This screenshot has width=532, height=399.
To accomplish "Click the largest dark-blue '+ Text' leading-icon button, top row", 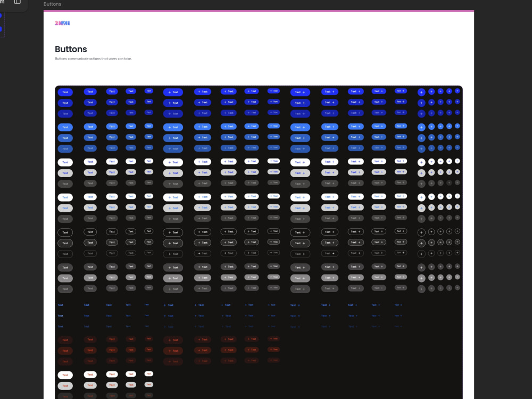I will click(x=173, y=92).
